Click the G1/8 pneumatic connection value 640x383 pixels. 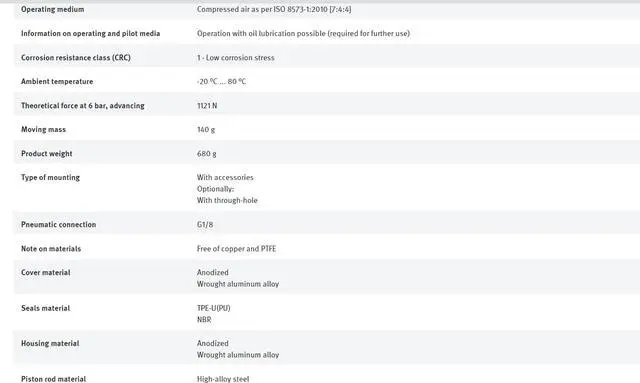point(204,225)
